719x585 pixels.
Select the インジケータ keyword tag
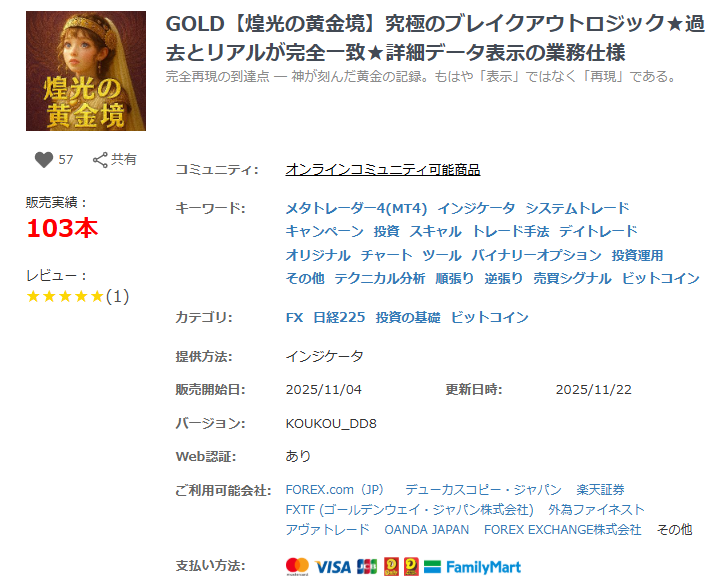tap(476, 208)
